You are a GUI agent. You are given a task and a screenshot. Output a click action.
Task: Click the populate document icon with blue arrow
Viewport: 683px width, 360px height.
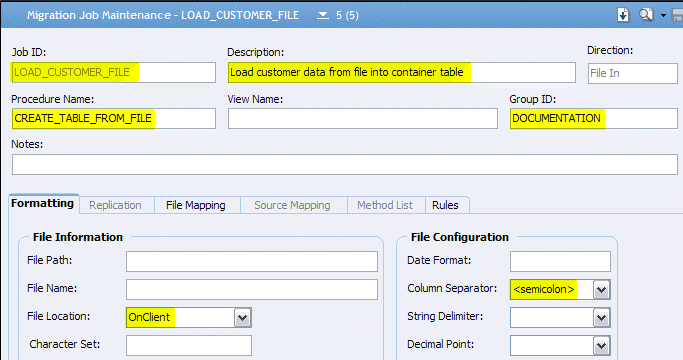[x=623, y=15]
